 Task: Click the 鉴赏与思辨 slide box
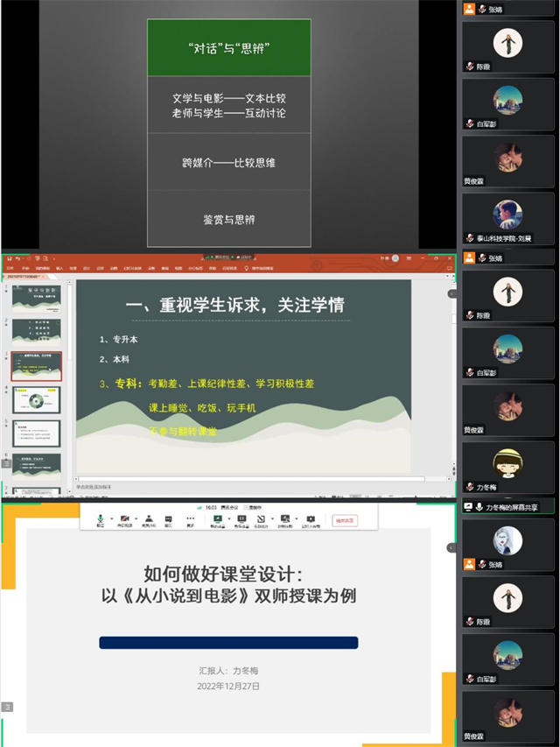tap(229, 219)
